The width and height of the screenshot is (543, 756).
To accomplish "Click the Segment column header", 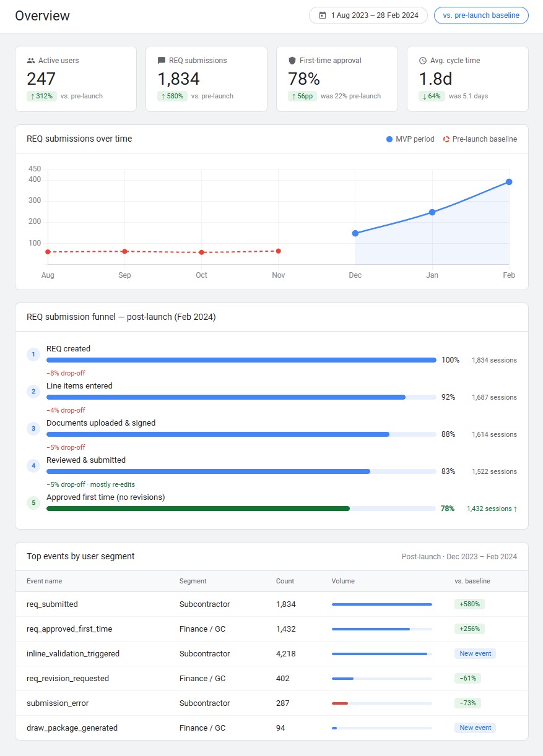I will [193, 582].
